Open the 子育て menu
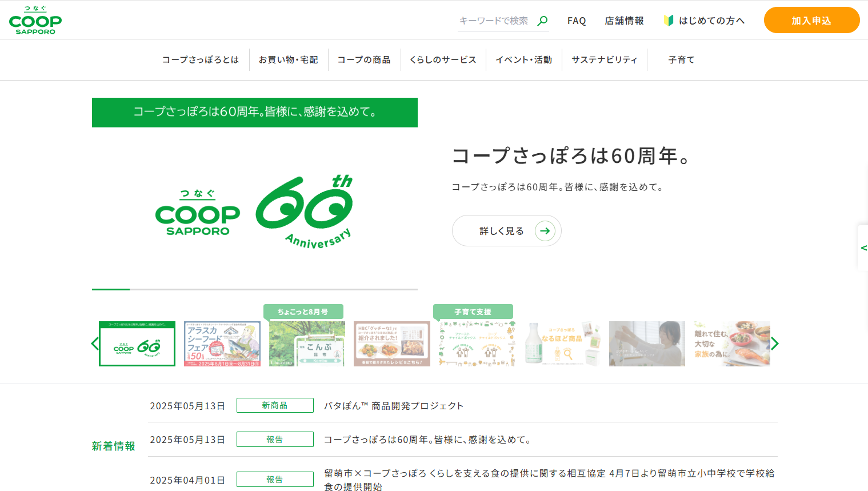868x491 pixels. [682, 59]
